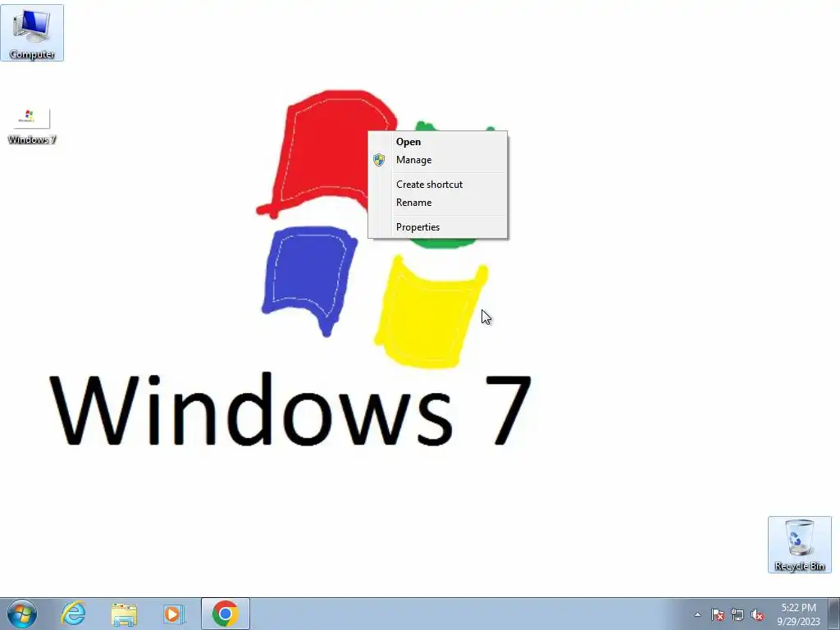The width and height of the screenshot is (840, 630).
Task: Click the network status tray icon
Action: 737,614
